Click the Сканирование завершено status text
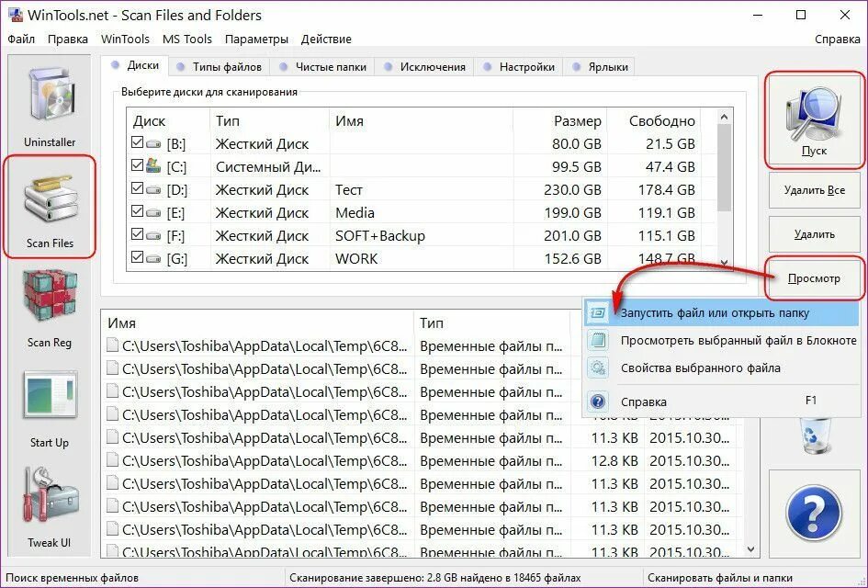The height and width of the screenshot is (588, 868). tap(435, 578)
